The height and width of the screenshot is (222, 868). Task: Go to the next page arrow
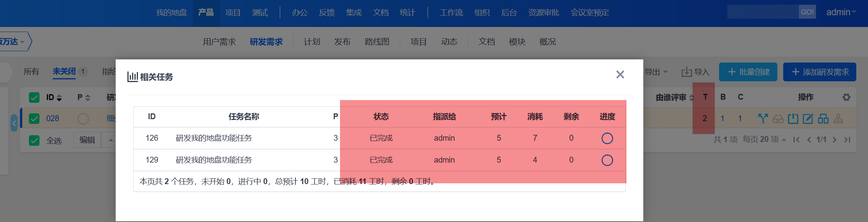coord(834,140)
